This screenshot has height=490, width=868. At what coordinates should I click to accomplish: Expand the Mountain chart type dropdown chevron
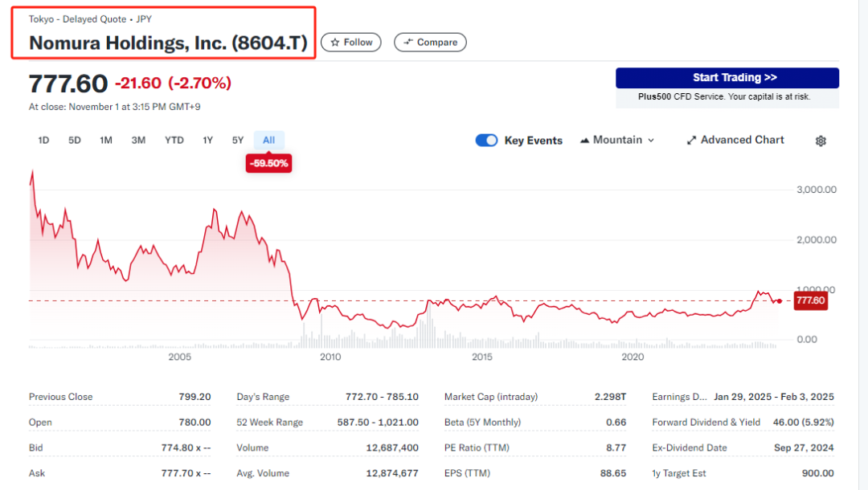(651, 141)
